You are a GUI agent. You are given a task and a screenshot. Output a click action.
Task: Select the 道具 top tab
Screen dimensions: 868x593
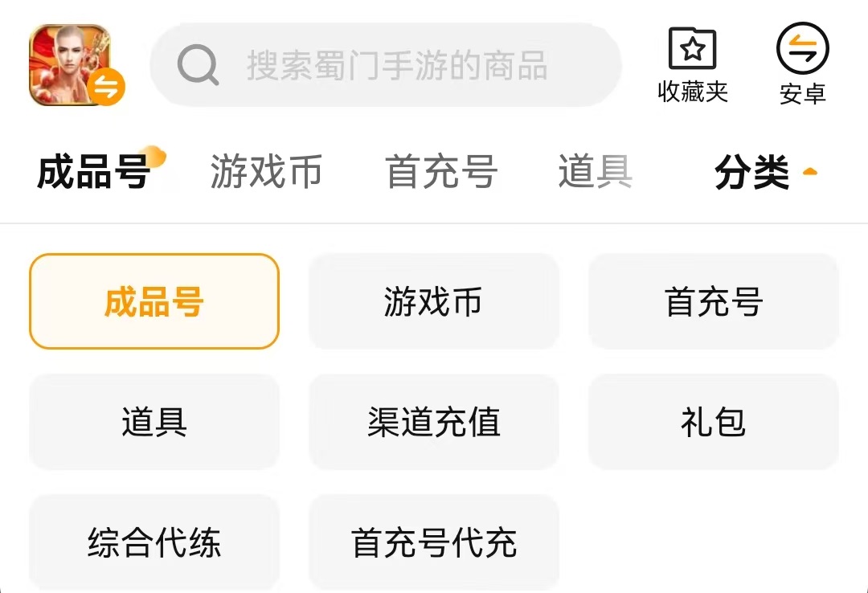click(595, 172)
